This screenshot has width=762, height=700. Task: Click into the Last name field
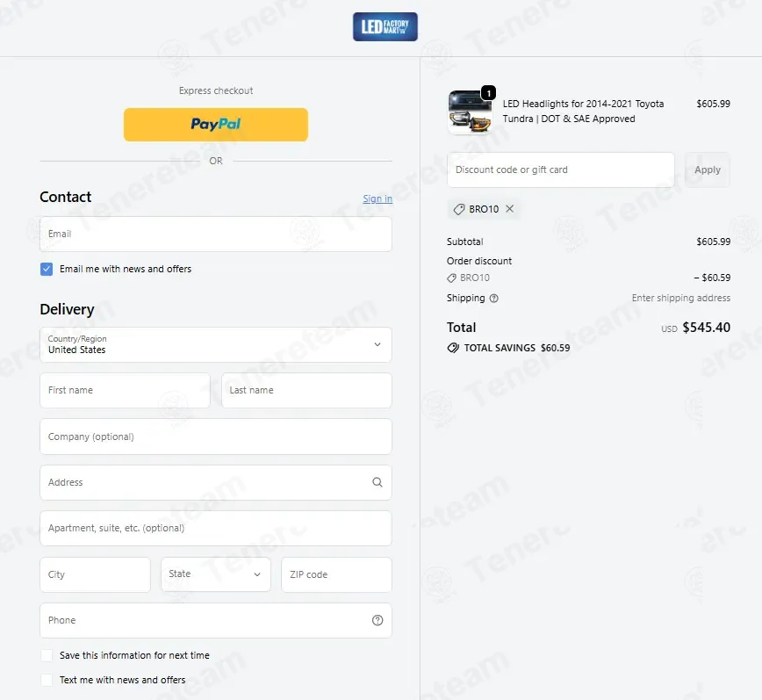pyautogui.click(x=306, y=390)
